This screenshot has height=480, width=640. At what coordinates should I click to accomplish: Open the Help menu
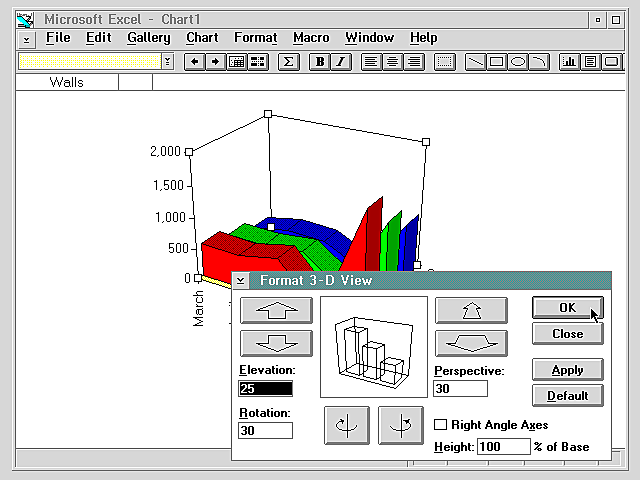[x=424, y=38]
